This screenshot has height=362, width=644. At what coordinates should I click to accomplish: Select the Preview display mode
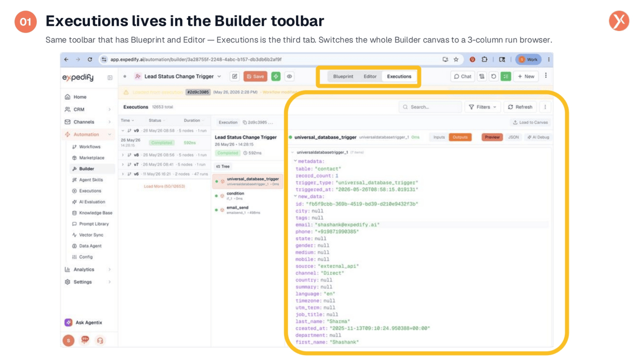[492, 137]
